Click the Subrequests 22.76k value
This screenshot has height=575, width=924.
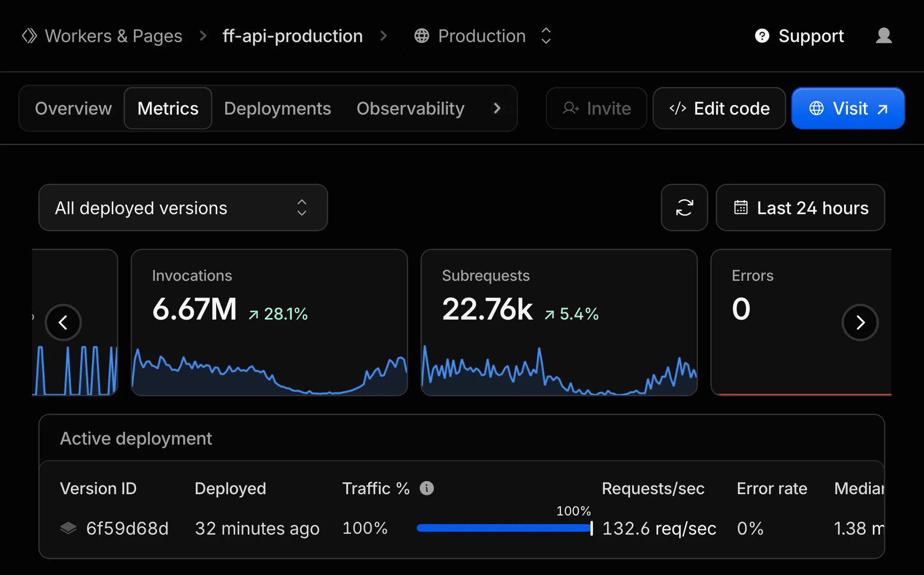click(x=487, y=309)
